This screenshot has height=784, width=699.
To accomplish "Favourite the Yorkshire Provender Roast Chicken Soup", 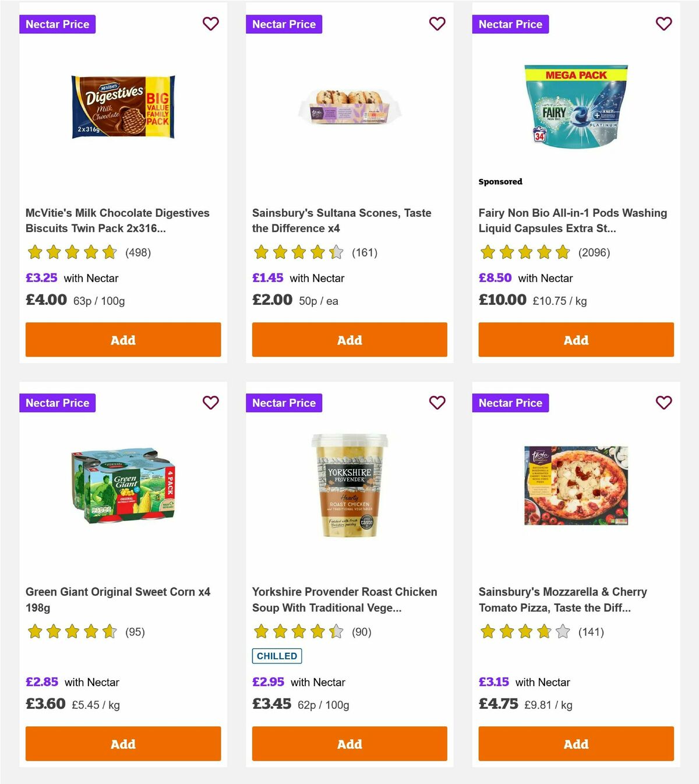I will 437,402.
